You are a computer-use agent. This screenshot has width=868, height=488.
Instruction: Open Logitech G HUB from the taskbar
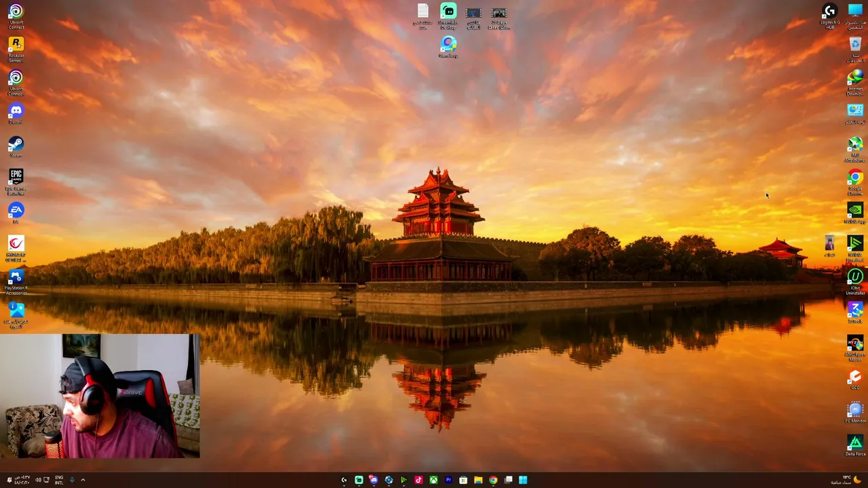pos(344,480)
